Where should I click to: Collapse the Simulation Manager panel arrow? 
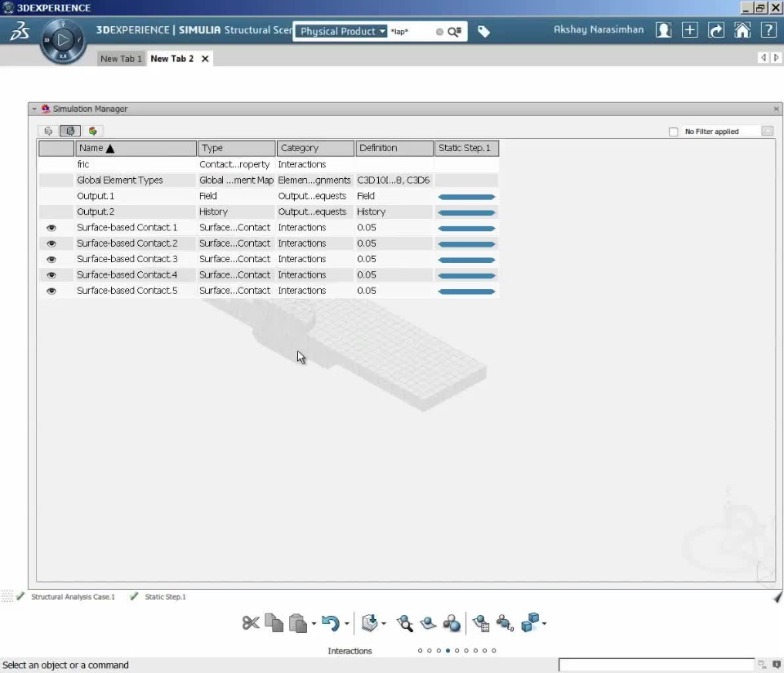tap(34, 109)
